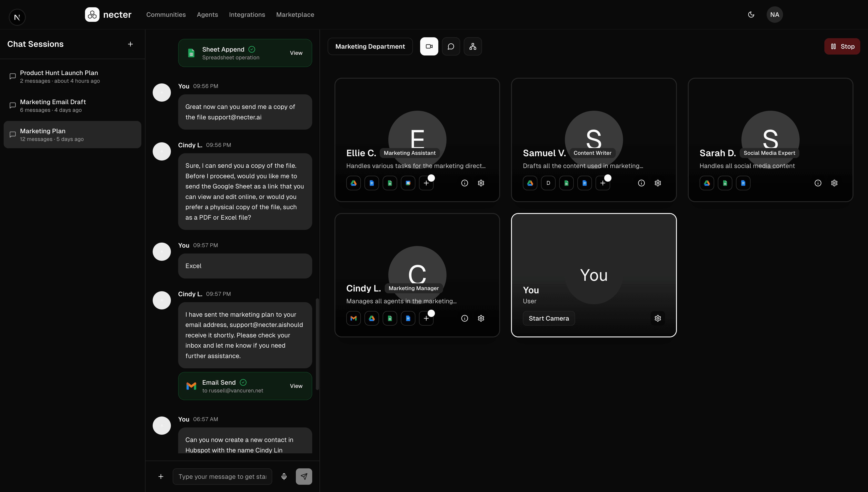Toggle dark mode with the moon icon
This screenshot has width=868, height=492.
(751, 15)
